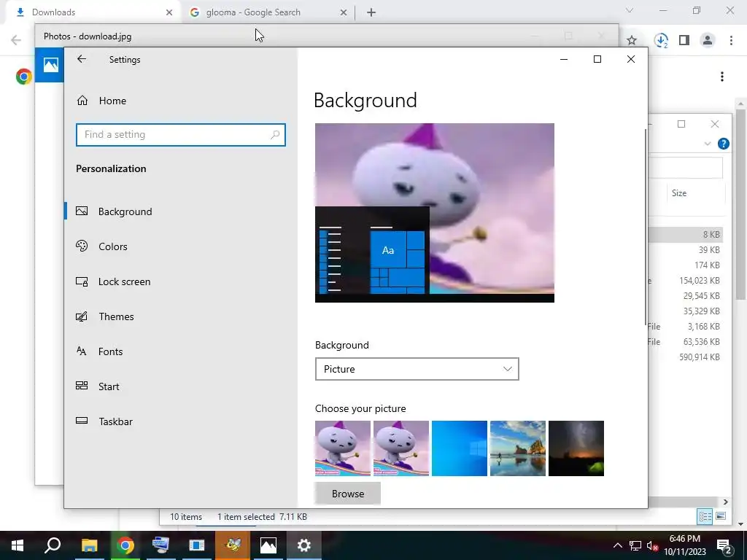Viewport: 747px width, 560px height.
Task: Choose the night sky tent wallpaper thumbnail
Action: [x=576, y=448]
